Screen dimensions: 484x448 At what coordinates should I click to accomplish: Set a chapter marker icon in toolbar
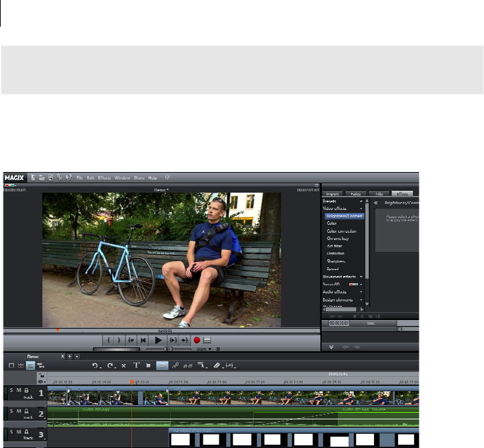point(149,365)
